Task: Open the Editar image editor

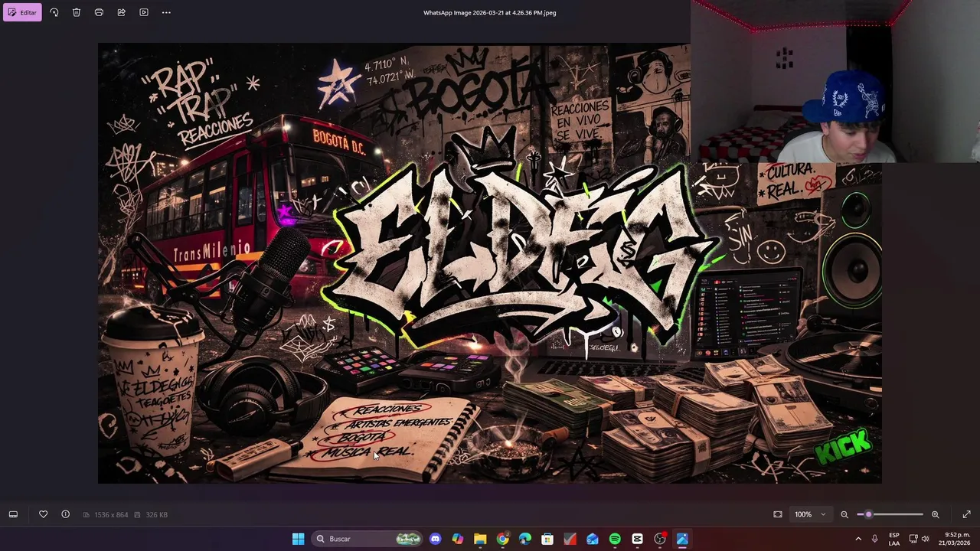Action: point(22,12)
